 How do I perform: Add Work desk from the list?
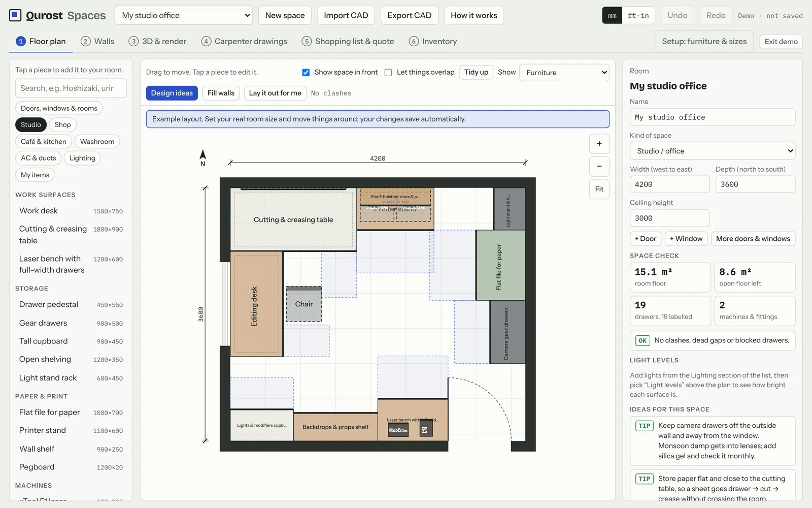[x=71, y=211]
